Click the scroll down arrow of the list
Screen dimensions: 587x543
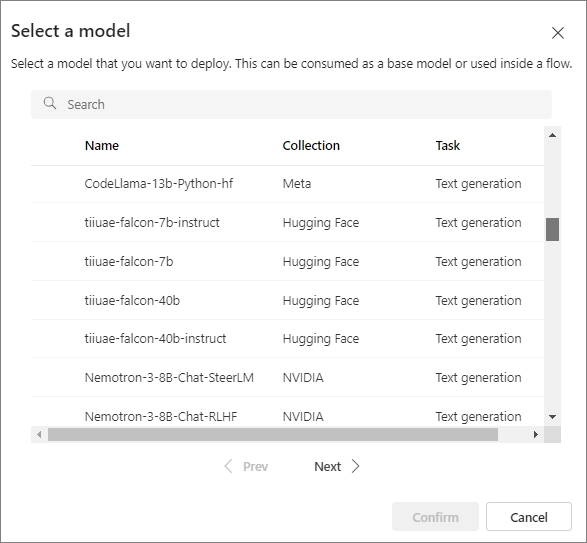coord(552,417)
